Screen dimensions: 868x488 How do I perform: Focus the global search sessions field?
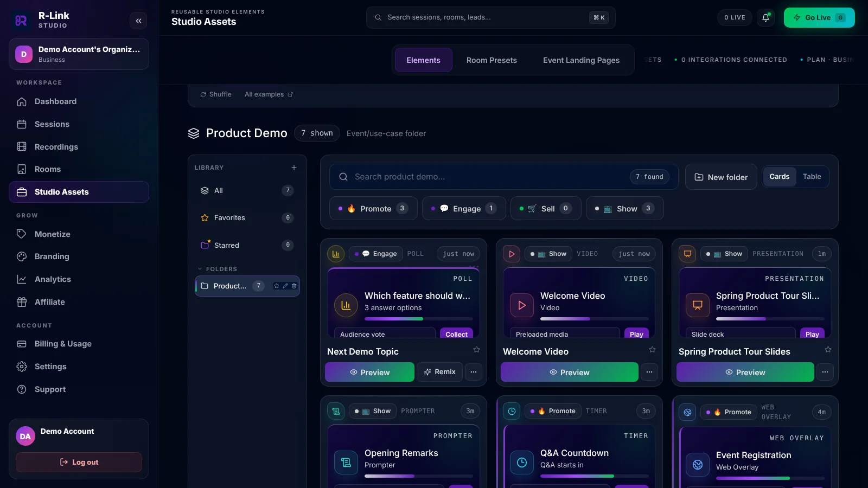click(490, 17)
